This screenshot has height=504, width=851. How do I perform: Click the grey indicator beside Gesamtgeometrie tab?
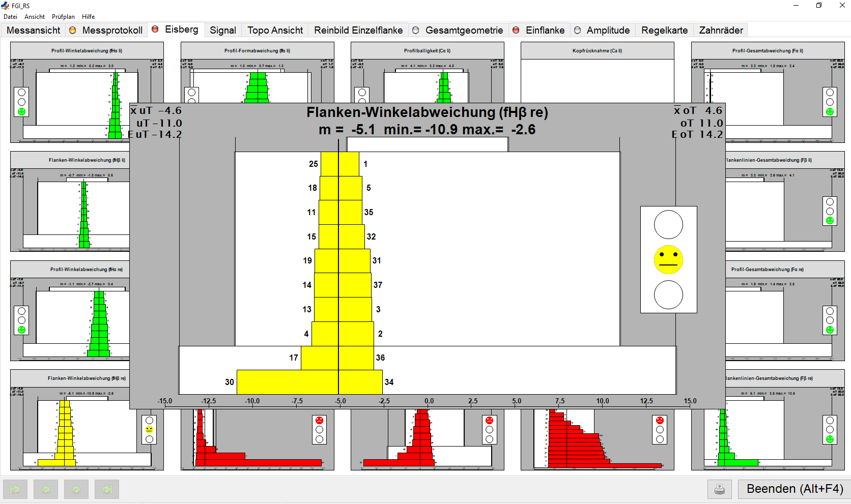pos(415,30)
